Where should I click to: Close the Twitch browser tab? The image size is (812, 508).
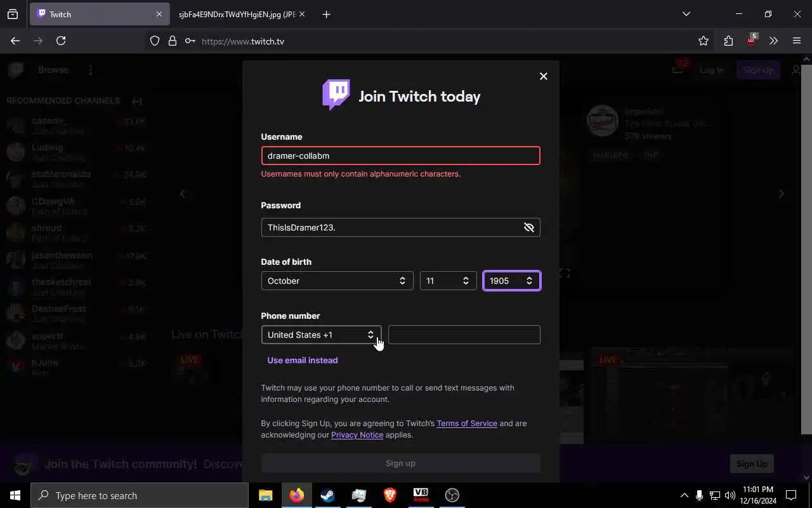[159, 14]
